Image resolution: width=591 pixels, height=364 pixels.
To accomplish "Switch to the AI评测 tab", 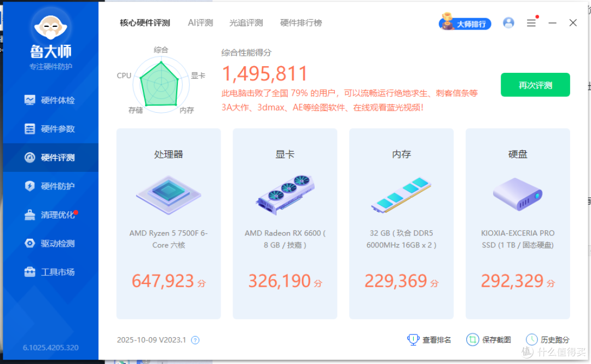I will pos(200,23).
